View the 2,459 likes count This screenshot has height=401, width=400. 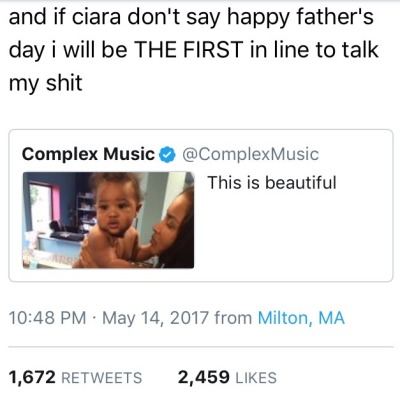[x=204, y=377]
